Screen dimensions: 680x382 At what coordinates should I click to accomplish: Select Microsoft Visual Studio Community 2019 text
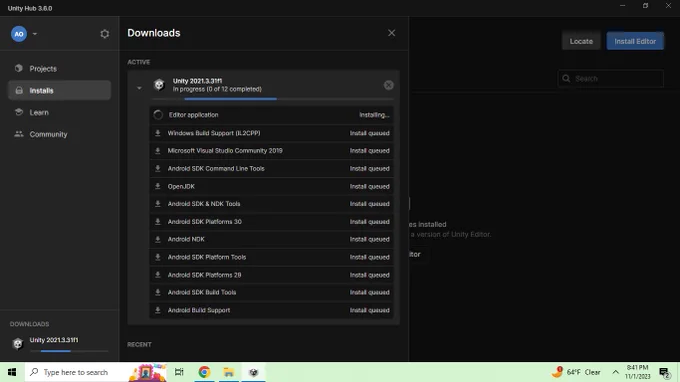coord(225,150)
